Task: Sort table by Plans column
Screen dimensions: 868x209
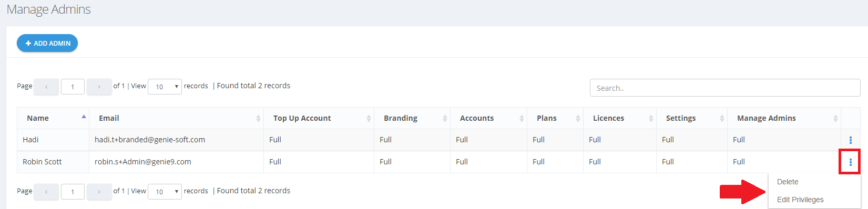Action: (555, 118)
